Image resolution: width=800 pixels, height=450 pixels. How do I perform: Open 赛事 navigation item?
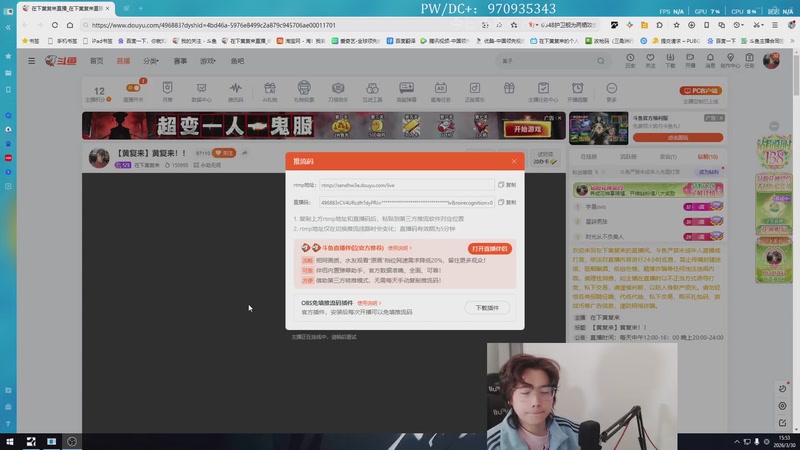click(180, 61)
